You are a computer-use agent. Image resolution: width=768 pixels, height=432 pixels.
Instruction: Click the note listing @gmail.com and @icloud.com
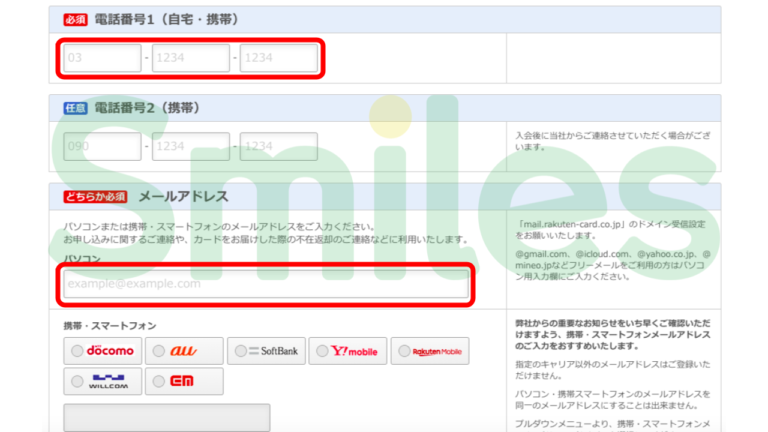612,265
